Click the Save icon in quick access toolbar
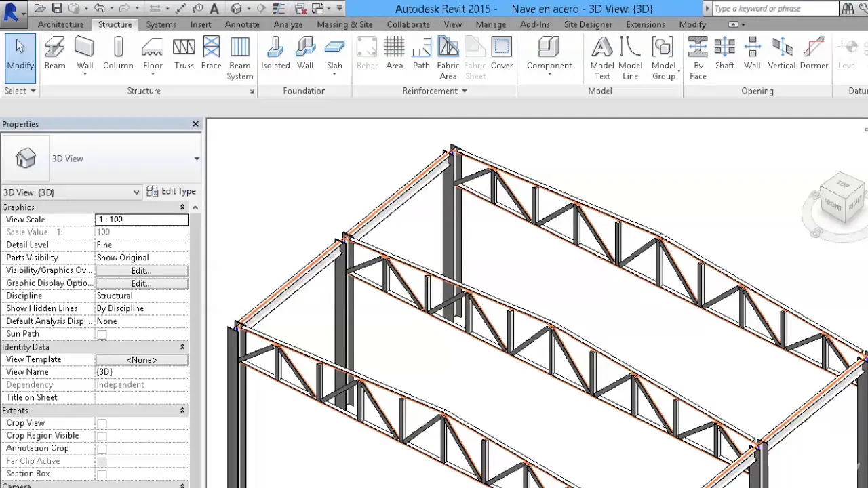 [x=57, y=9]
